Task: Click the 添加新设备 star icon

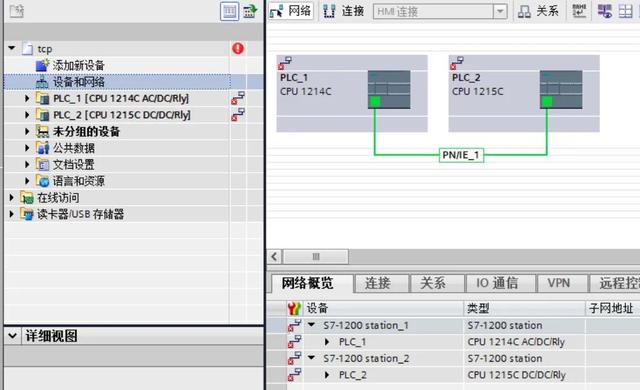Action: (x=42, y=65)
